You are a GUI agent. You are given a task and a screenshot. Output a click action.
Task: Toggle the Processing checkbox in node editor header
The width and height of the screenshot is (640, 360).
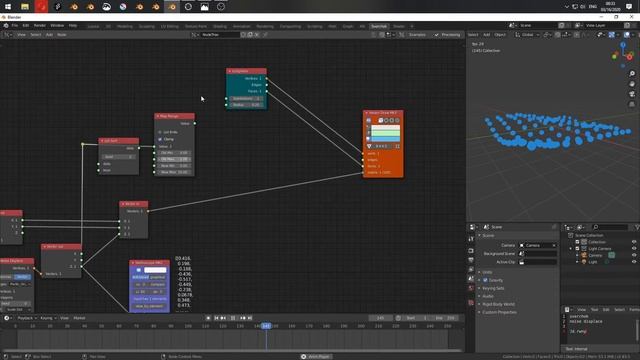436,35
